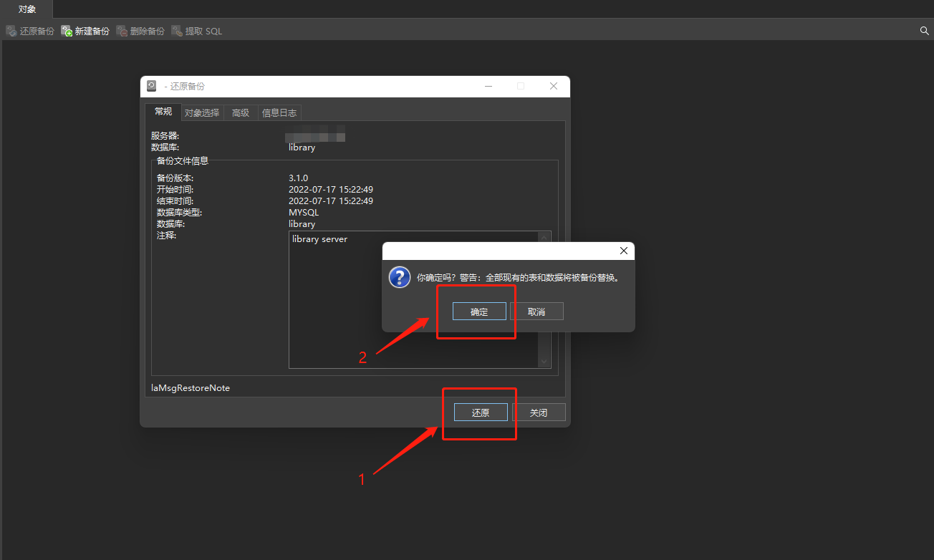
Task: Click the 'MYSQL' database type value
Action: pos(304,212)
